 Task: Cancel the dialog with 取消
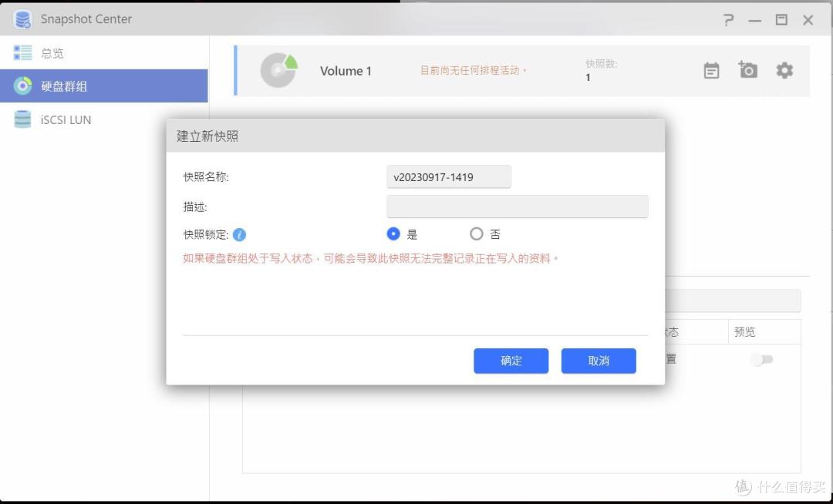[x=599, y=361]
